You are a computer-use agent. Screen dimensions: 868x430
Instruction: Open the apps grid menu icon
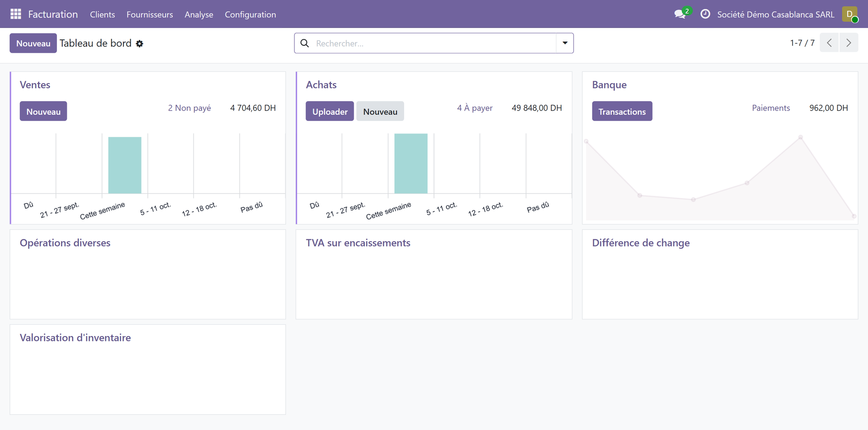[x=16, y=14]
